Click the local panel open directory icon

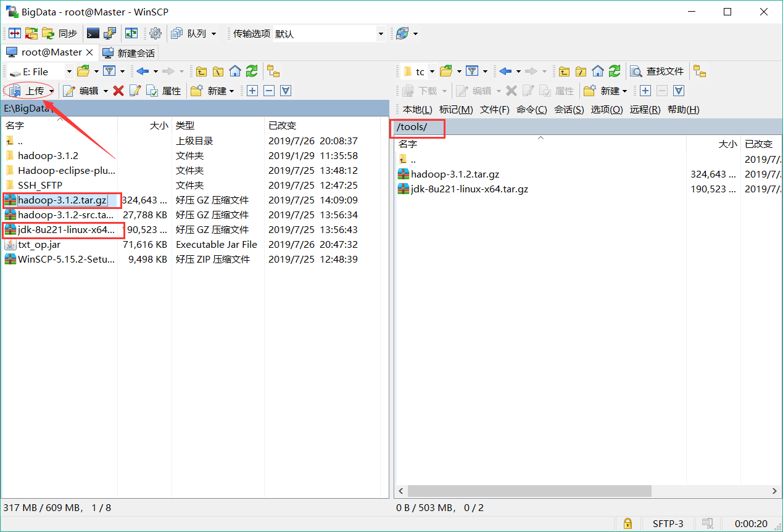(83, 72)
